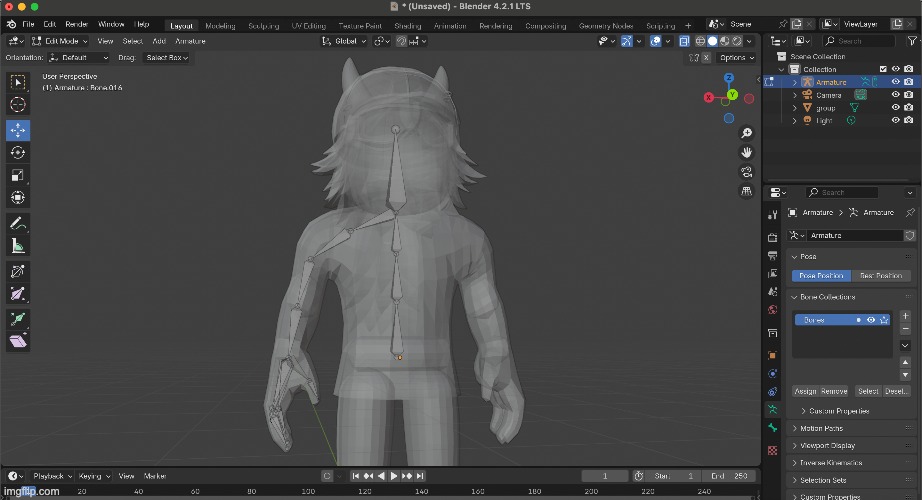Activate the Select Box tool
This screenshot has width=922, height=500.
tap(18, 82)
